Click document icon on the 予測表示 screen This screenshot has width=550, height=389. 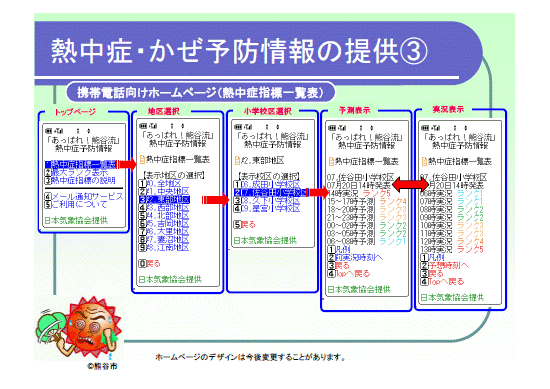[331, 162]
